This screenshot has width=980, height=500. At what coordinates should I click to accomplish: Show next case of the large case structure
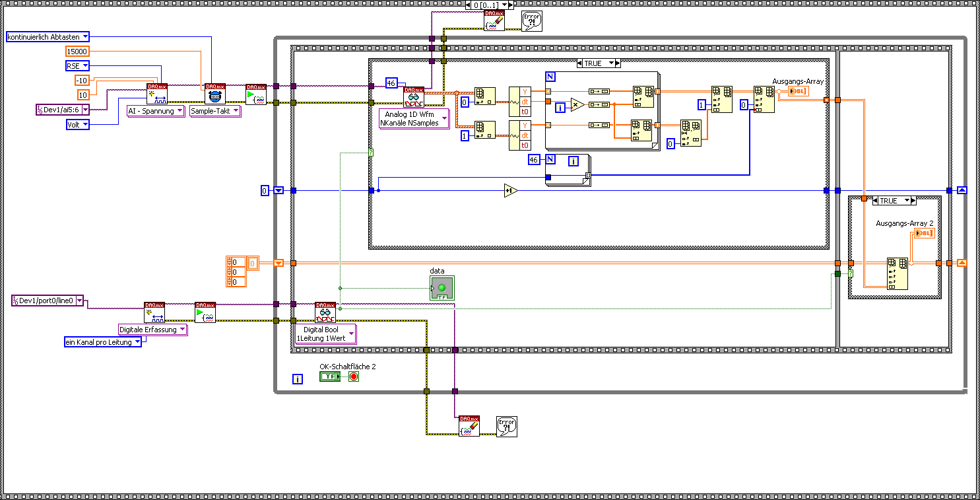618,63
